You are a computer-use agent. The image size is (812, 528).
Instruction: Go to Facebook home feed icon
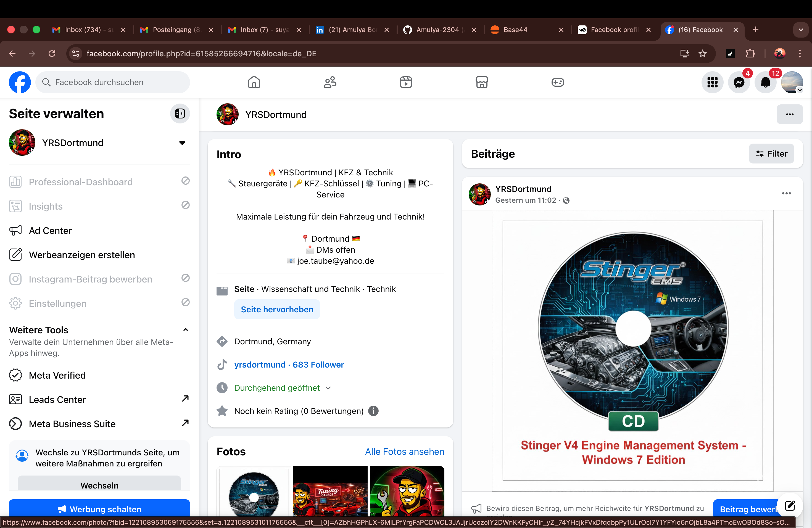tap(254, 83)
